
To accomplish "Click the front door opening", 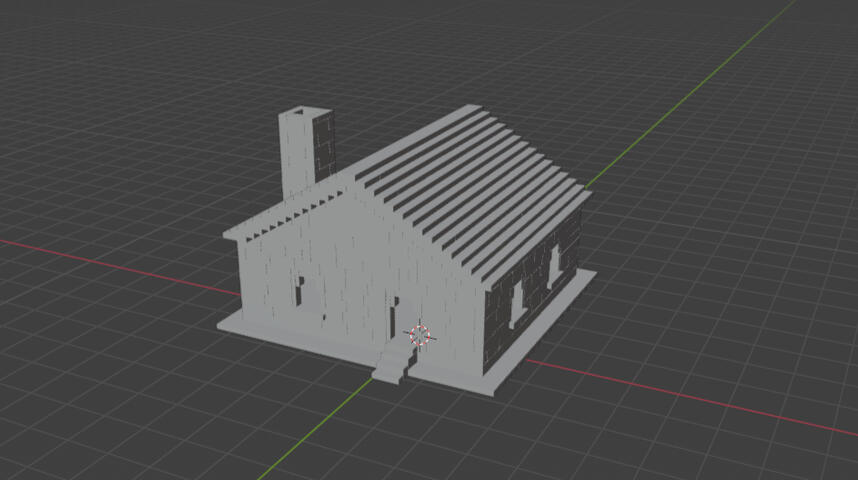I will [x=394, y=318].
